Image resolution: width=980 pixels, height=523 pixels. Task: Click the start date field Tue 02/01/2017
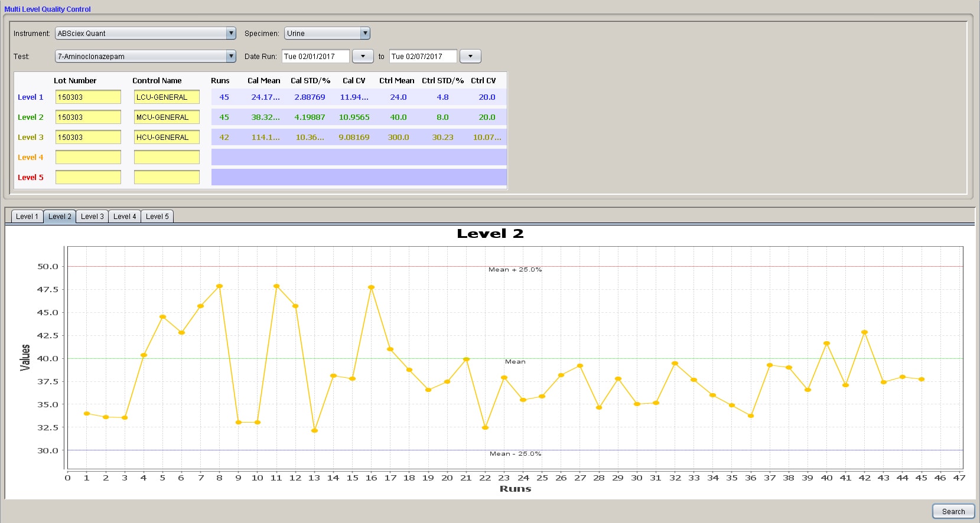[x=315, y=57]
